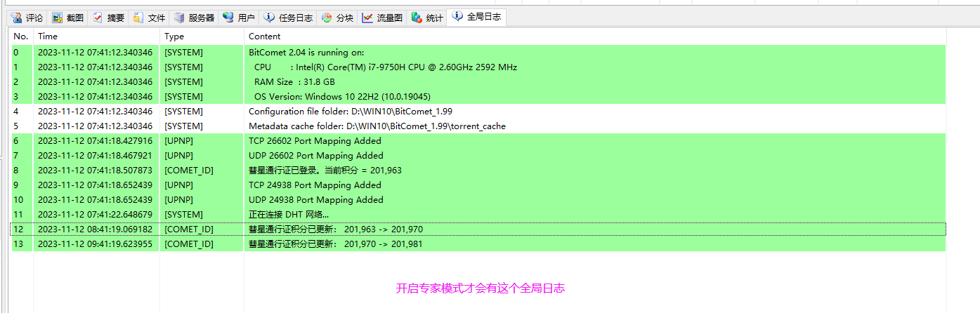980x313 pixels.
Task: Select the 全局日志 (global log) tab
Action: click(x=477, y=17)
